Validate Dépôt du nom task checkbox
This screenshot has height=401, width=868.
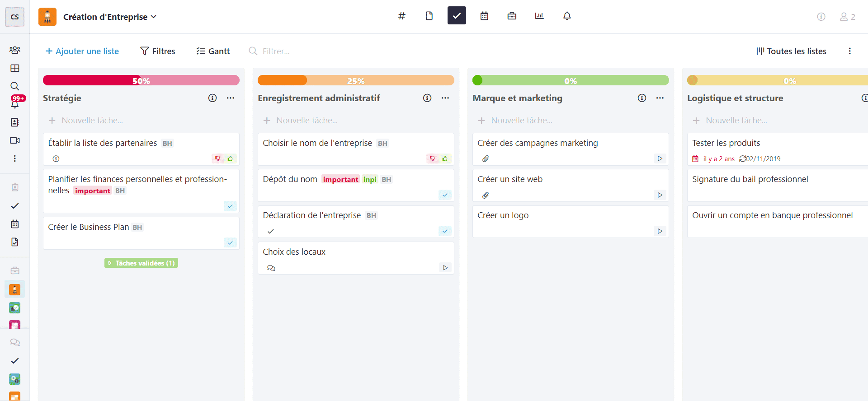point(445,195)
